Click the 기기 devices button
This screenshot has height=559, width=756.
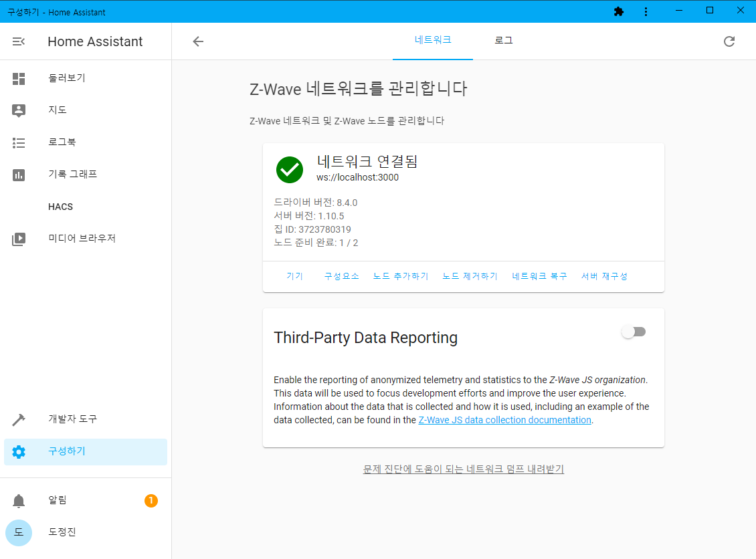coord(294,276)
